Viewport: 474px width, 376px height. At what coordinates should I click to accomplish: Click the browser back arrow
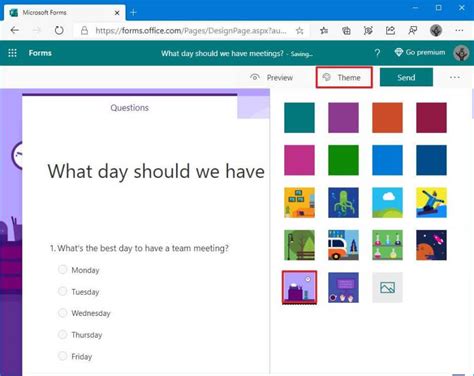[14, 31]
